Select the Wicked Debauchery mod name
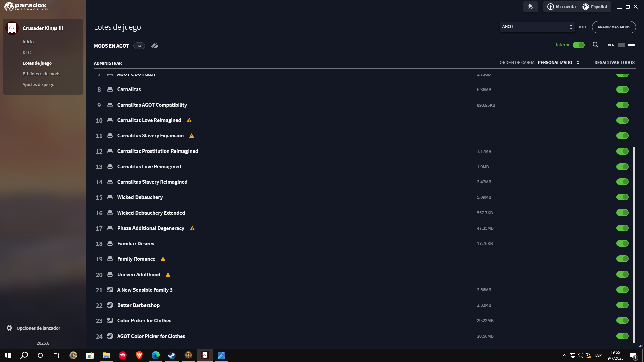Screen dimensions: 644x362 (140, 197)
